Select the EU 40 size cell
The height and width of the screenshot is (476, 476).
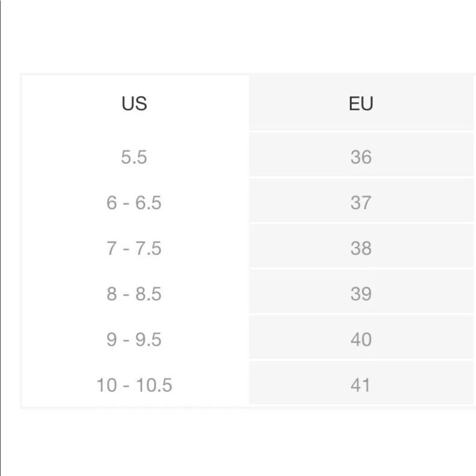(361, 337)
